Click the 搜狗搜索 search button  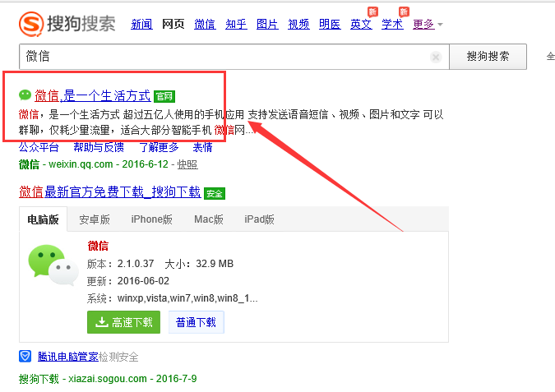[488, 57]
